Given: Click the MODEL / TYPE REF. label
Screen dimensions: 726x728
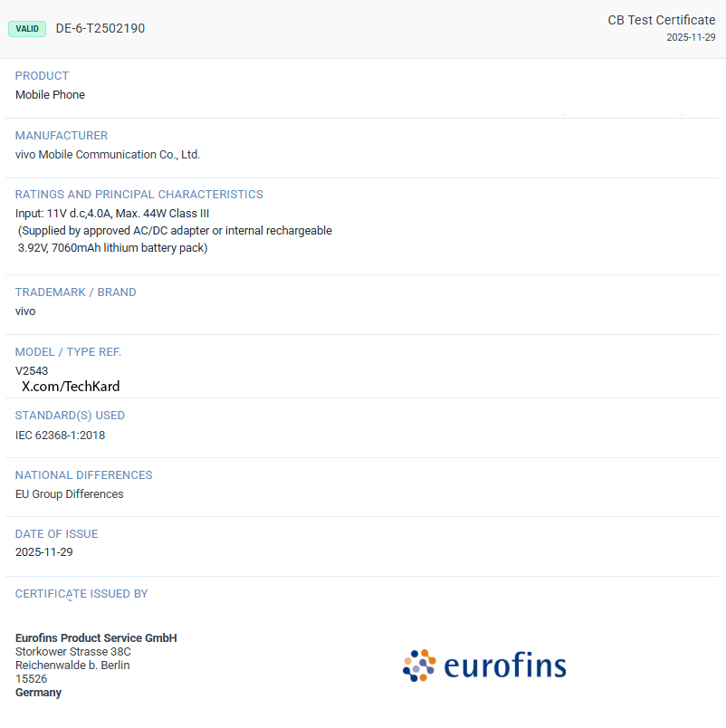Looking at the screenshot, I should [x=68, y=352].
